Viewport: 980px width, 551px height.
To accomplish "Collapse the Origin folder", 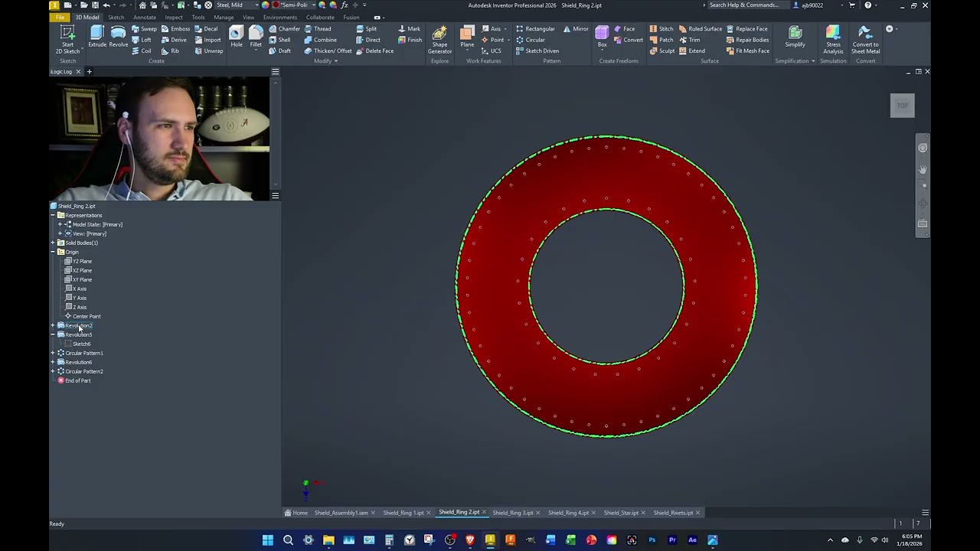I will click(x=53, y=252).
